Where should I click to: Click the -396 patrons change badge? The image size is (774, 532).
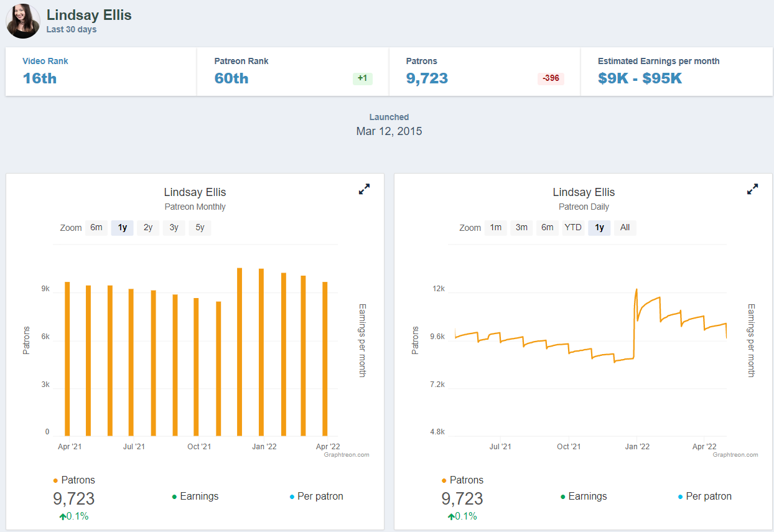pos(551,78)
